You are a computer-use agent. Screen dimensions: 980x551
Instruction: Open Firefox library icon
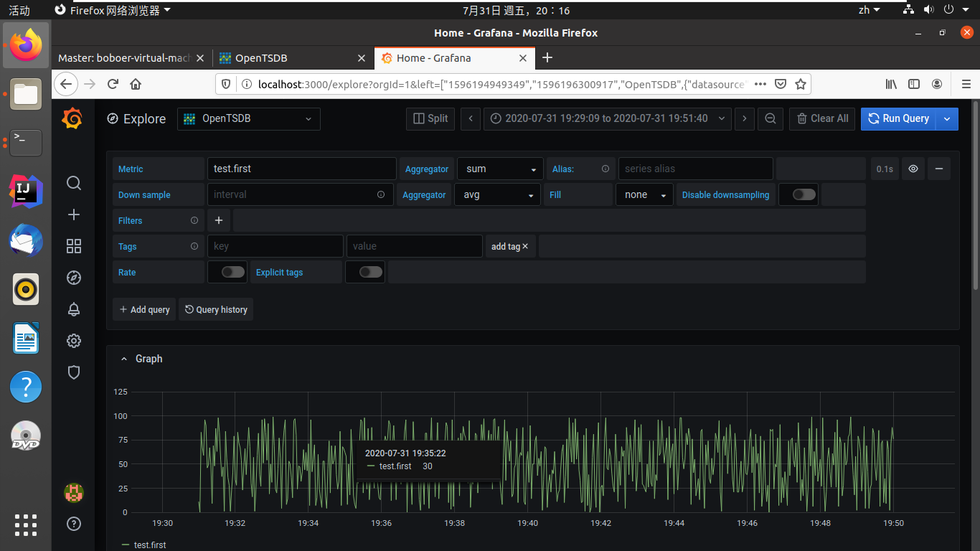[891, 84]
